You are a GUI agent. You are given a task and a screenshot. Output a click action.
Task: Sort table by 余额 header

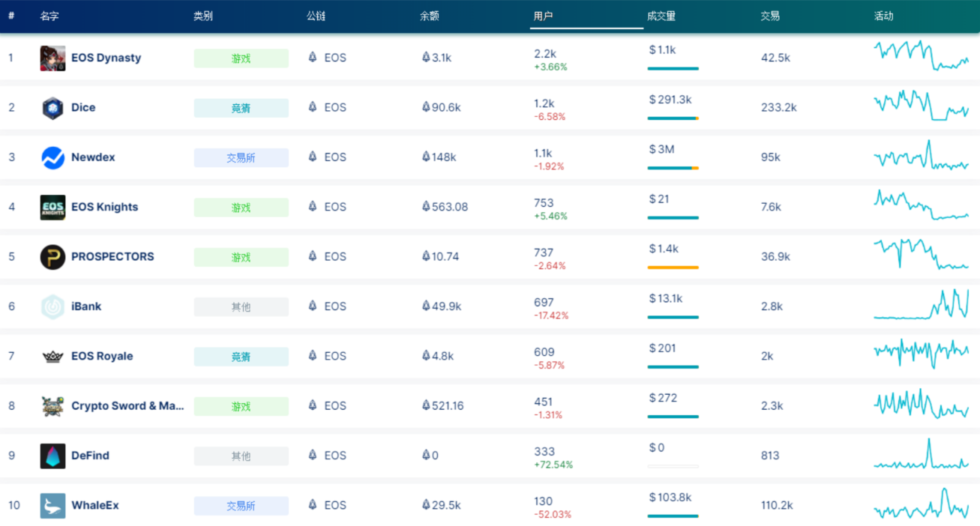coord(430,16)
